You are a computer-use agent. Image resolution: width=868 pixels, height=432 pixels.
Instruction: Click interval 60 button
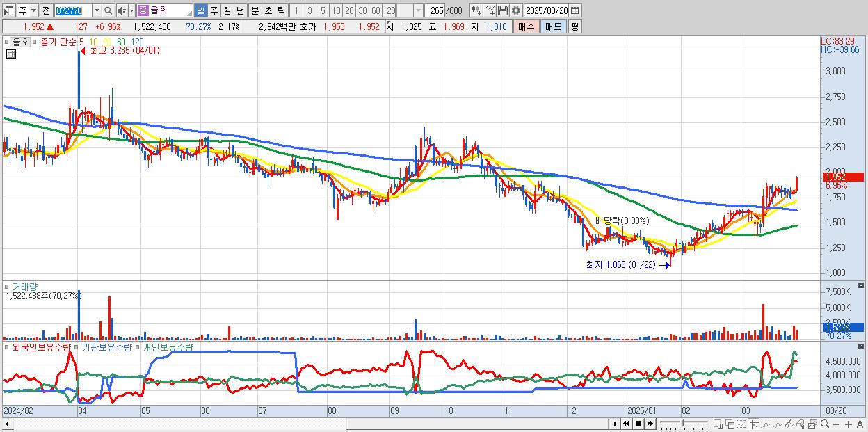point(376,10)
